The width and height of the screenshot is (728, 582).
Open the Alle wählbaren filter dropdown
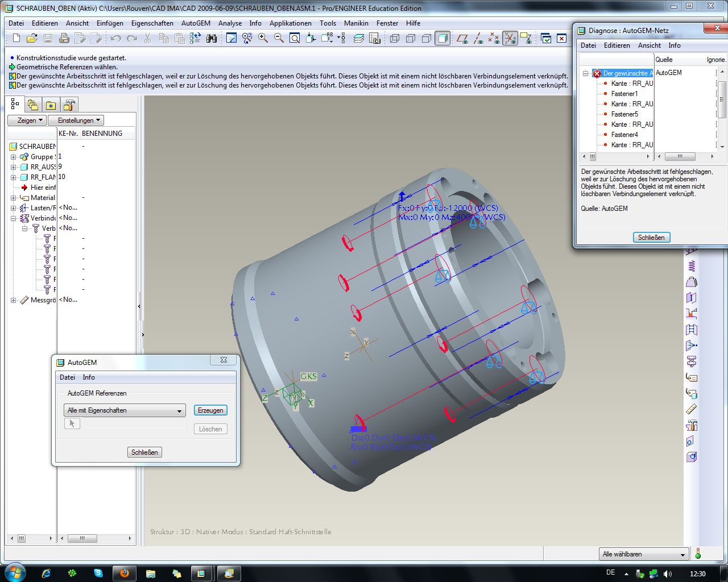tap(645, 554)
